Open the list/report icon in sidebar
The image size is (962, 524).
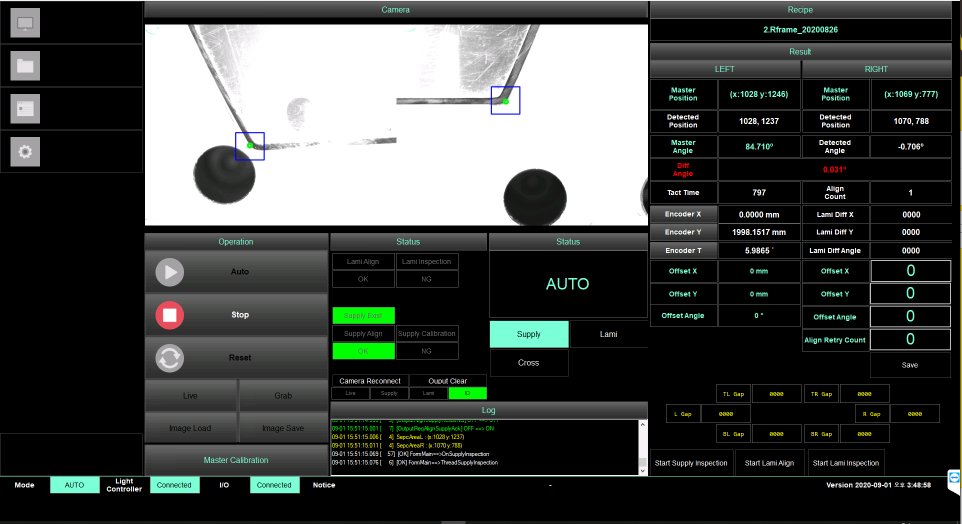point(25,109)
